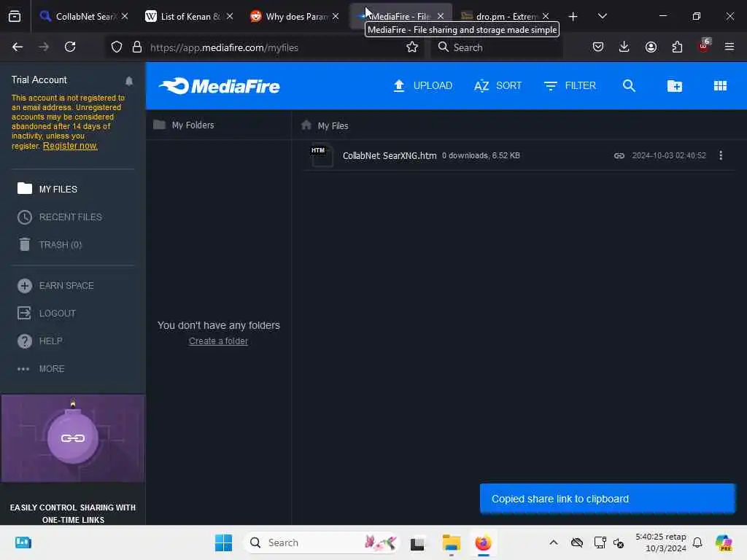The image size is (747, 560).
Task: Bookmark this page with star icon
Action: click(412, 47)
